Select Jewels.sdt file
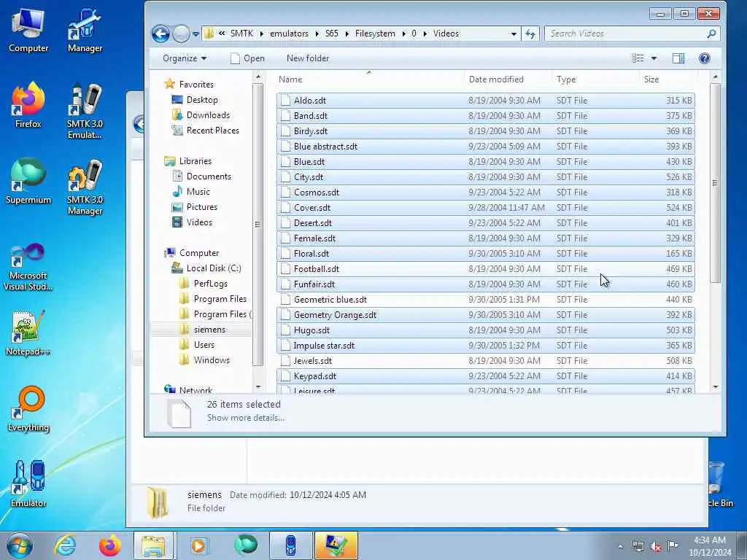Screen dimensions: 747x560 [x=485, y=361]
